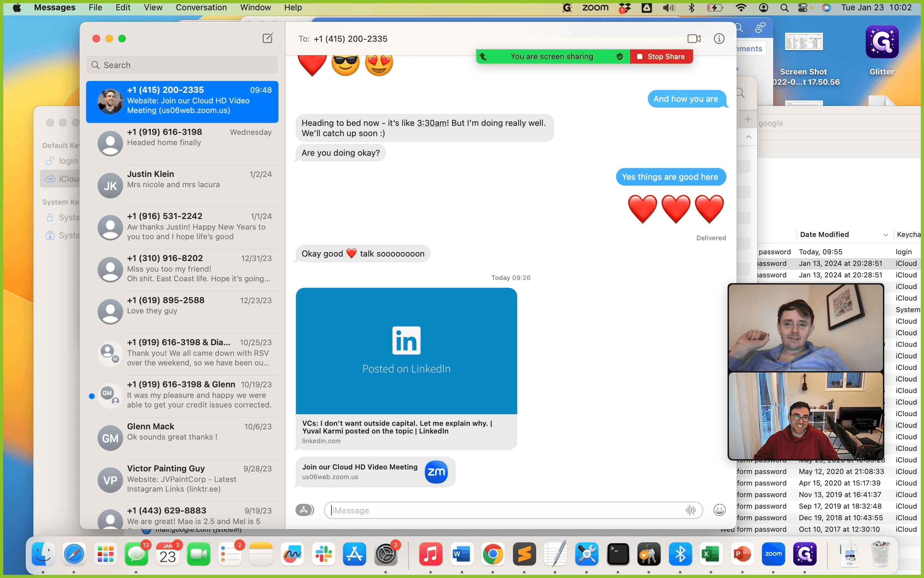Screen dimensions: 924x578
Task: Click Stop Share button
Action: [661, 57]
